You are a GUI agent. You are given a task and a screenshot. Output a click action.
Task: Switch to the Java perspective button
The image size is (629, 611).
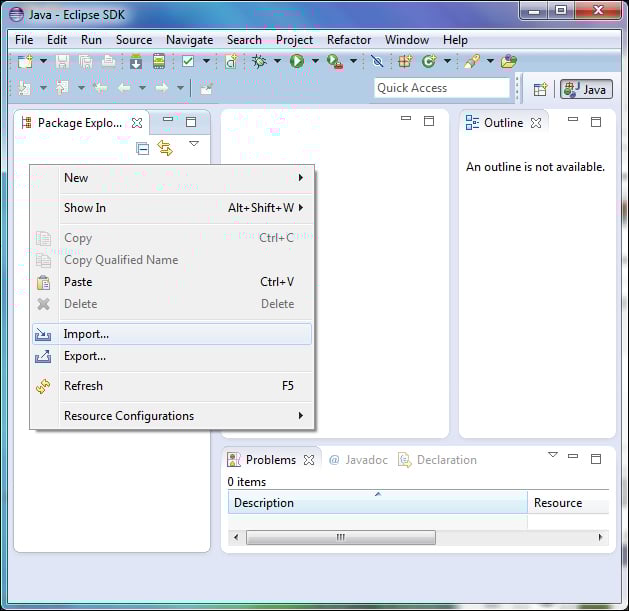click(x=586, y=89)
